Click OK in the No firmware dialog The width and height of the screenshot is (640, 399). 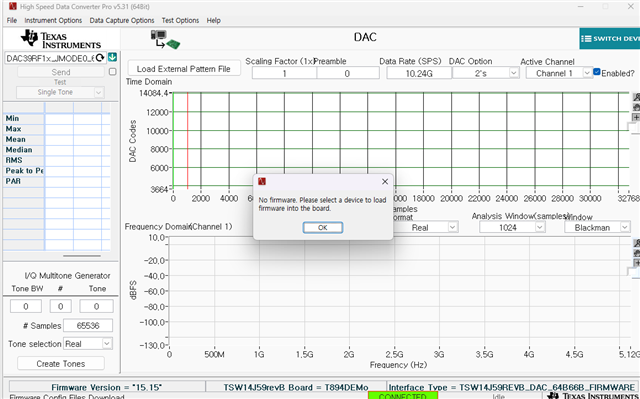tap(322, 227)
